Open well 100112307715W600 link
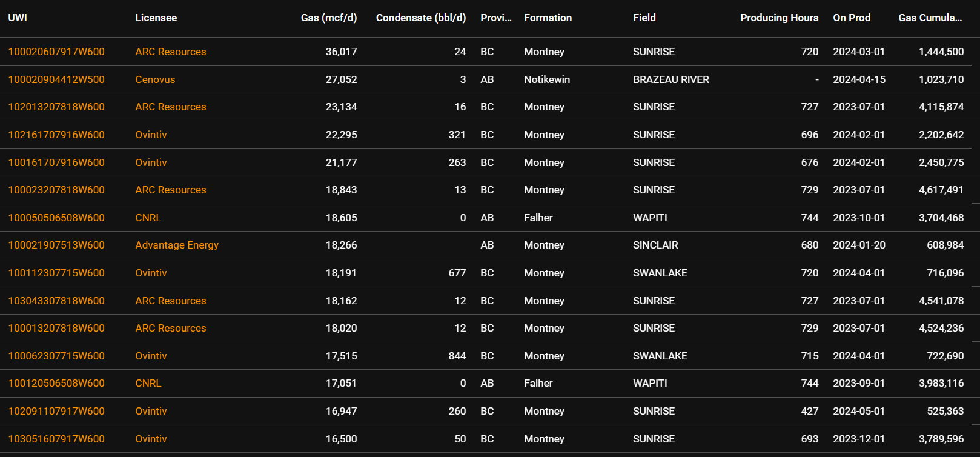This screenshot has width=980, height=457. [x=56, y=273]
